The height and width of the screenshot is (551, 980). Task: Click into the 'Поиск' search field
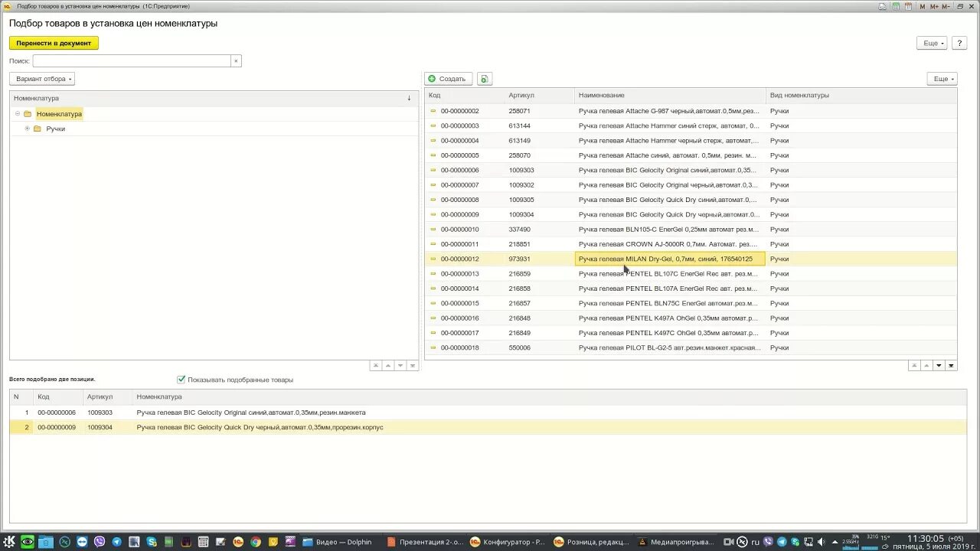click(132, 60)
